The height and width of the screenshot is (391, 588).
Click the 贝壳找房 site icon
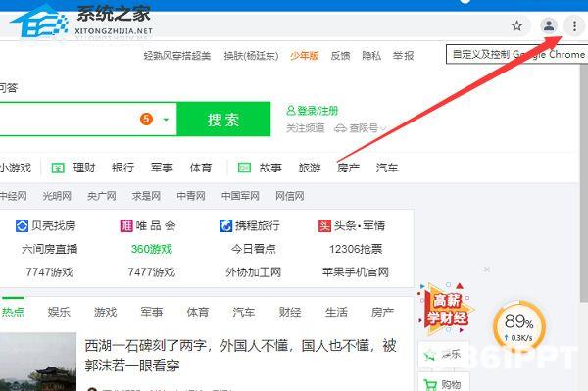(x=22, y=226)
